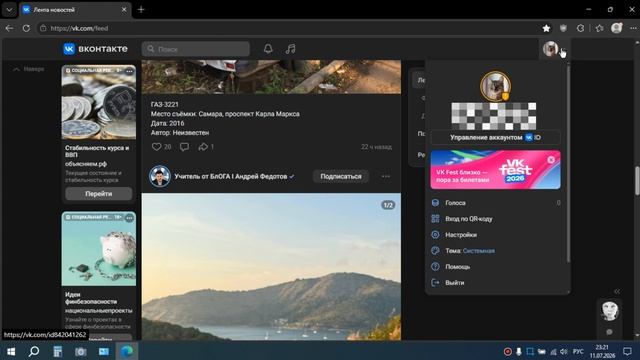
Task: Open ad options on piggy bank ad card
Action: 129,218
